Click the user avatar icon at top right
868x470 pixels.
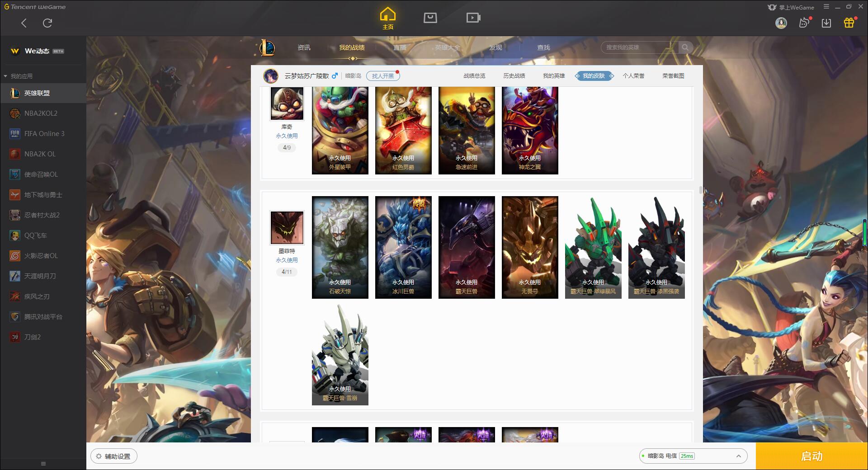[x=781, y=23]
